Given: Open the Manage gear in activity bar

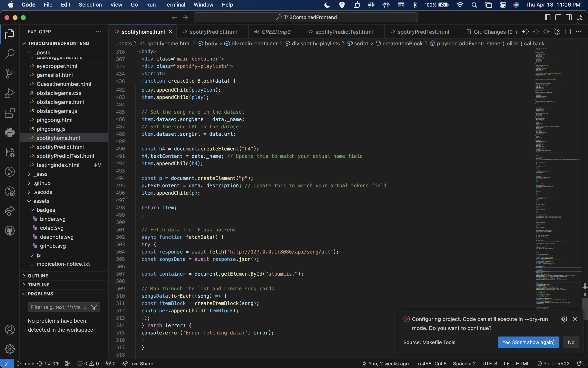Looking at the screenshot, I should click(x=10, y=349).
